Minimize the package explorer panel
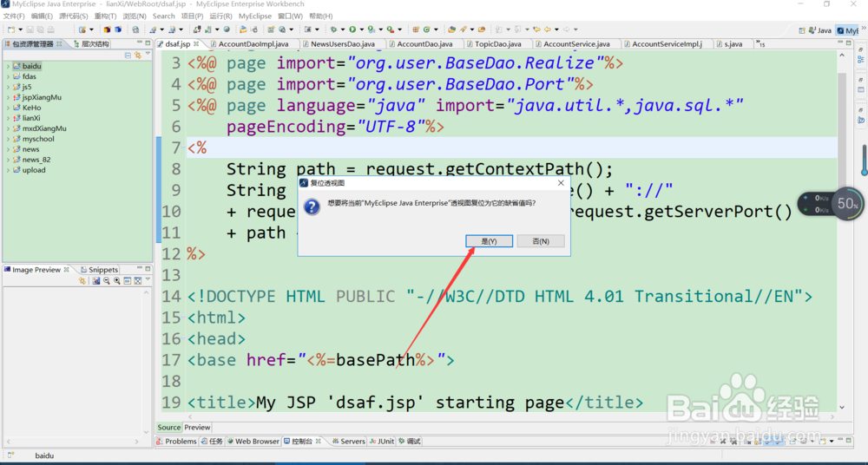Image resolution: width=868 pixels, height=465 pixels. pos(139,43)
